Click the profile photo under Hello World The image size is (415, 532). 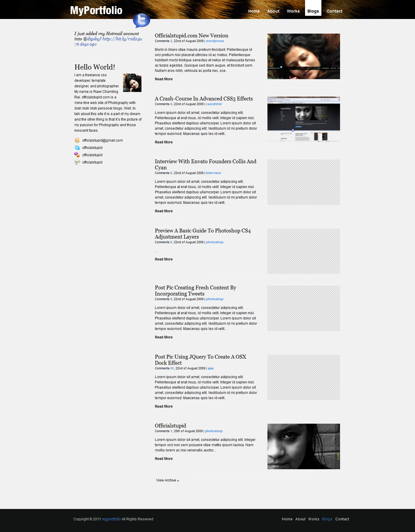tap(132, 83)
